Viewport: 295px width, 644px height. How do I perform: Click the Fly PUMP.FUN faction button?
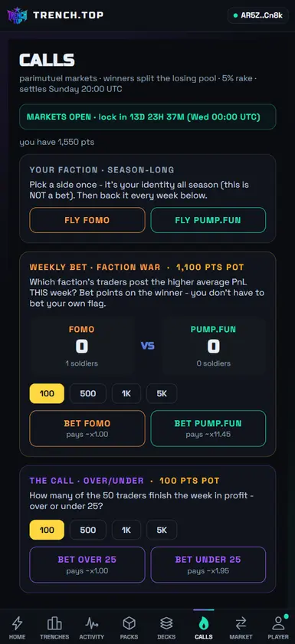[208, 220]
